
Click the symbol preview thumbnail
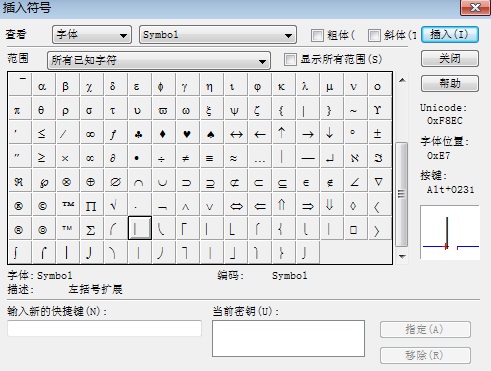[450, 232]
